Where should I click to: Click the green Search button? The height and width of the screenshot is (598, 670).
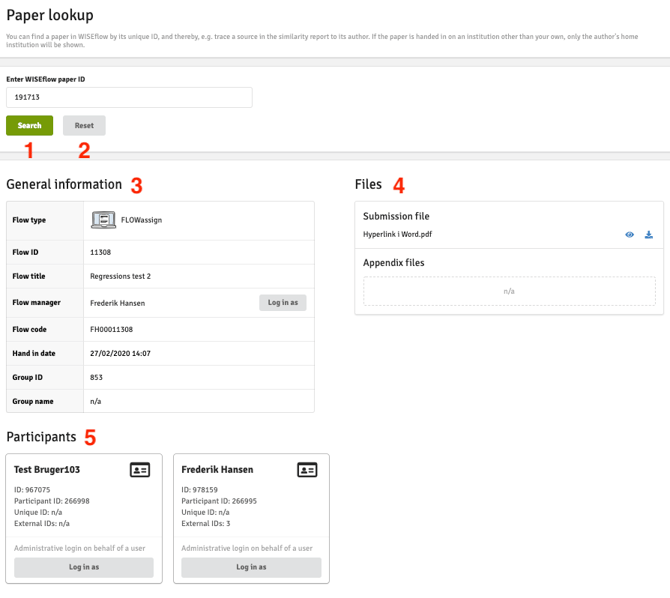(29, 125)
